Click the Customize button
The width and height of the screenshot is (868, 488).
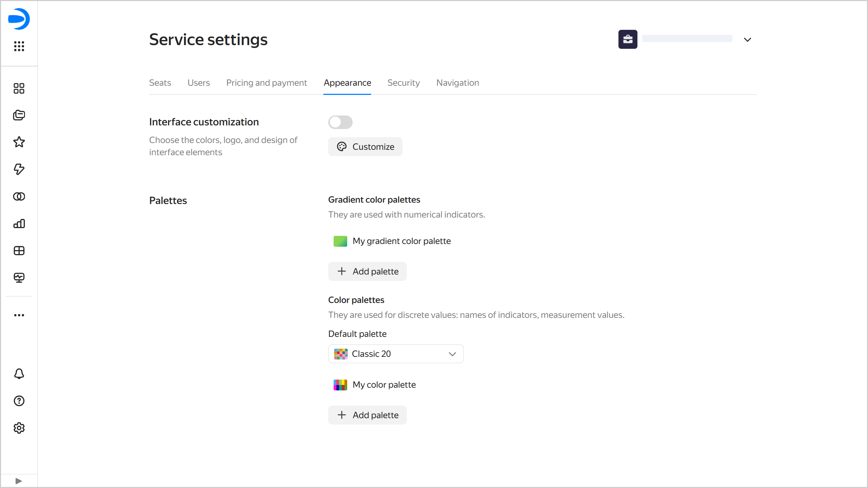point(365,147)
